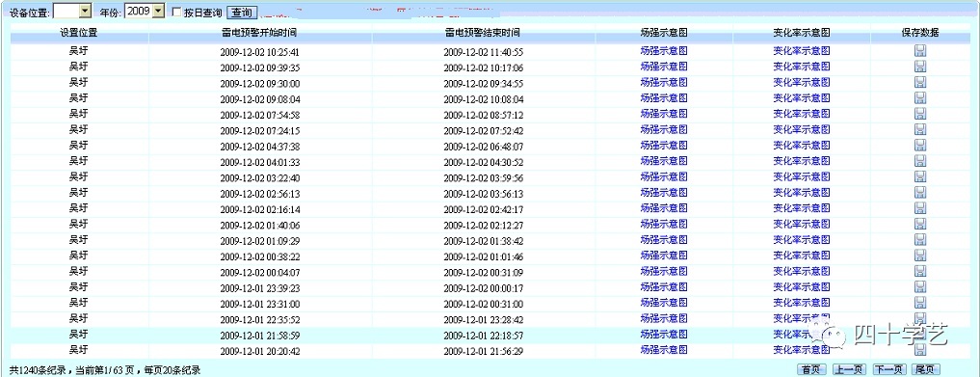The height and width of the screenshot is (377, 980).
Task: Expand the 年份 2009 dropdown
Action: [157, 12]
